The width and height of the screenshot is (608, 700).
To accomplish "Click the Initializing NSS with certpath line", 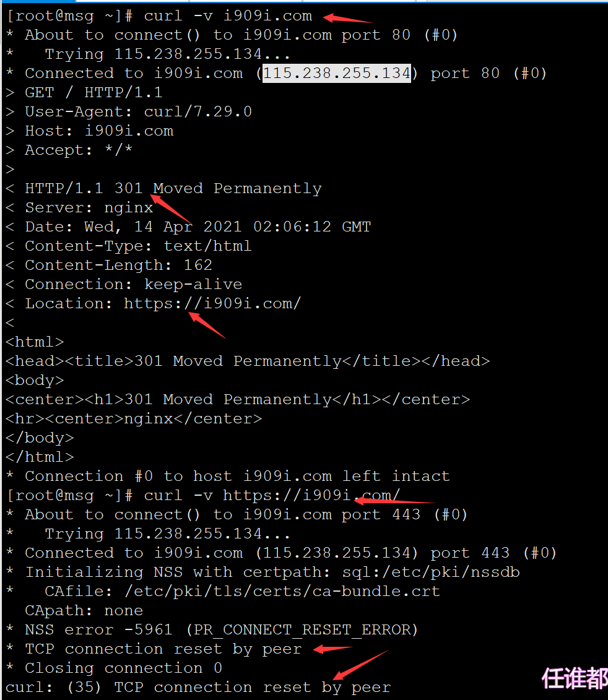I will point(263,573).
